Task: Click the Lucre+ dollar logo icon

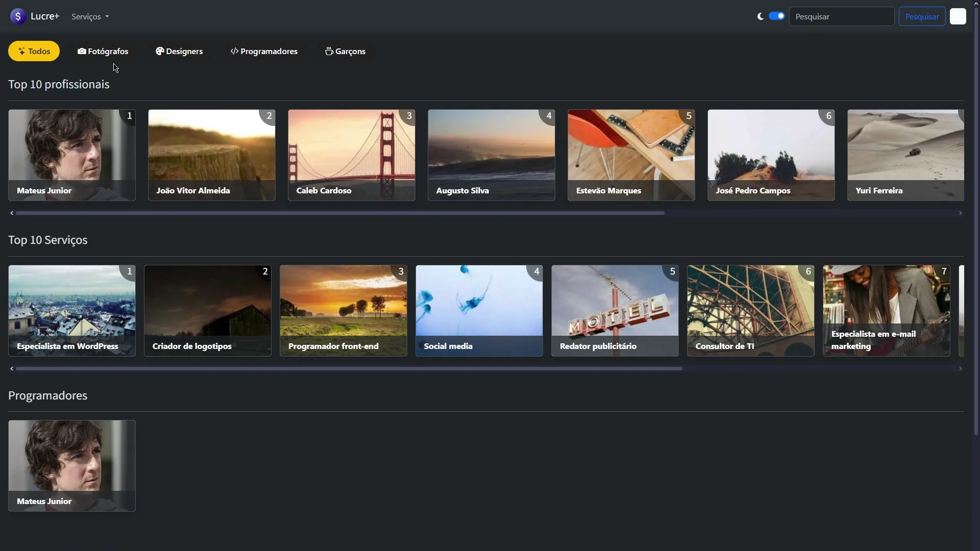Action: coord(18,16)
